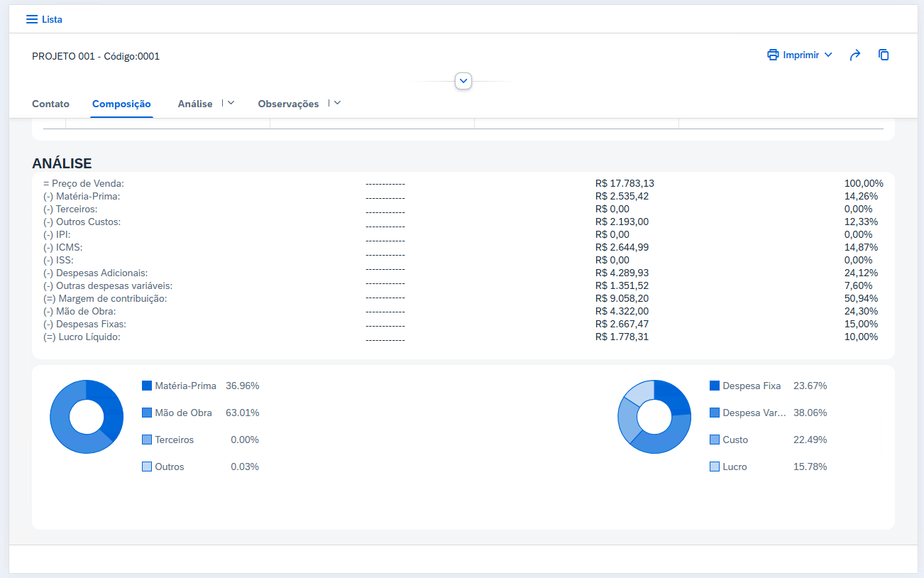Click the copy icon in the header

pos(884,55)
